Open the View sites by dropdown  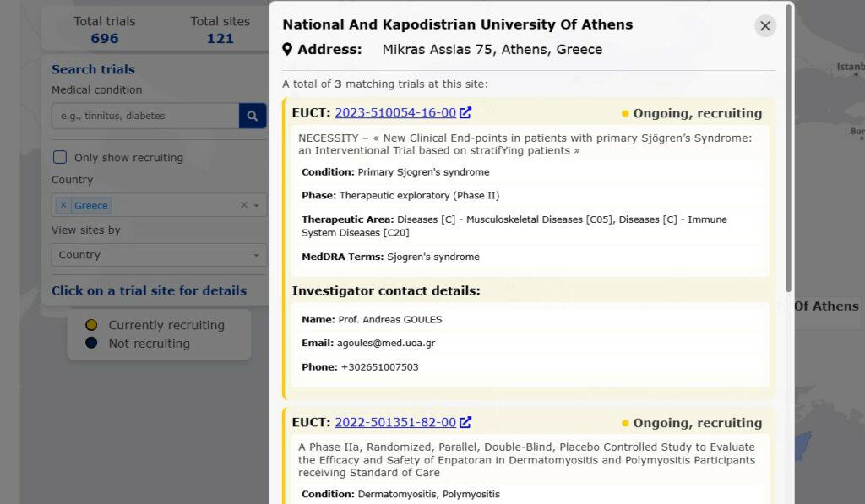159,255
